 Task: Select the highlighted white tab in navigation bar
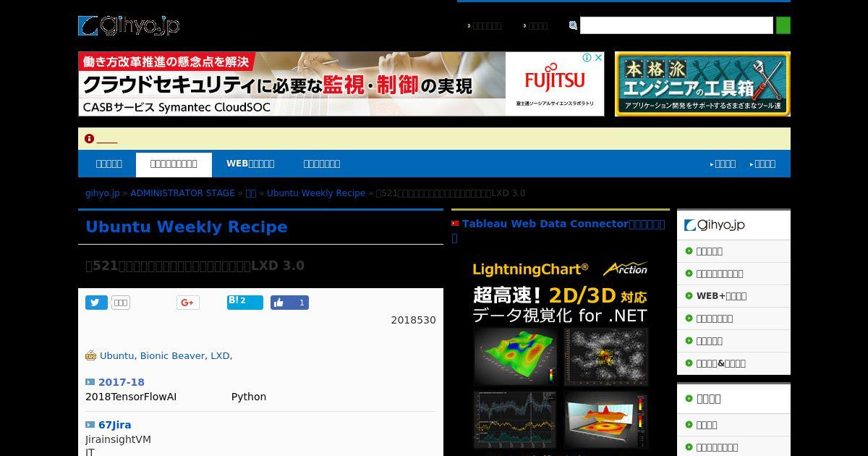pyautogui.click(x=174, y=164)
